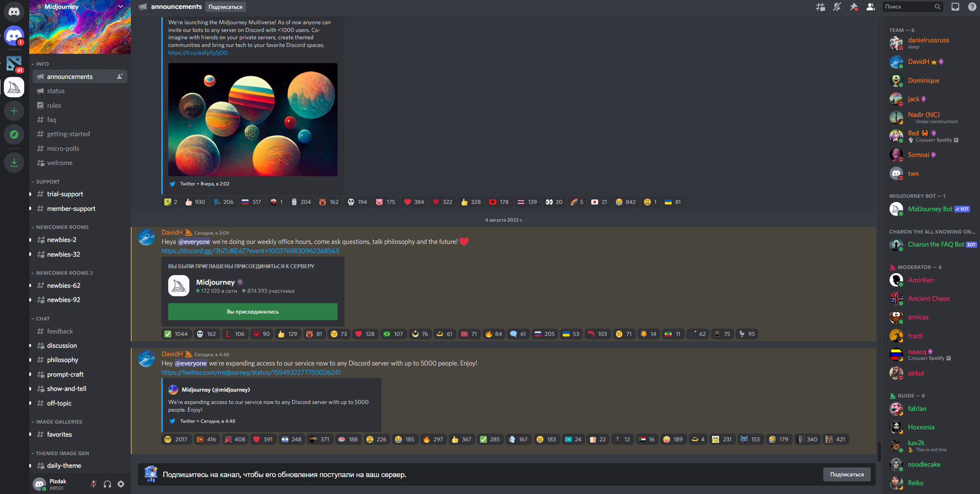Open the getting-started channel

click(x=80, y=134)
